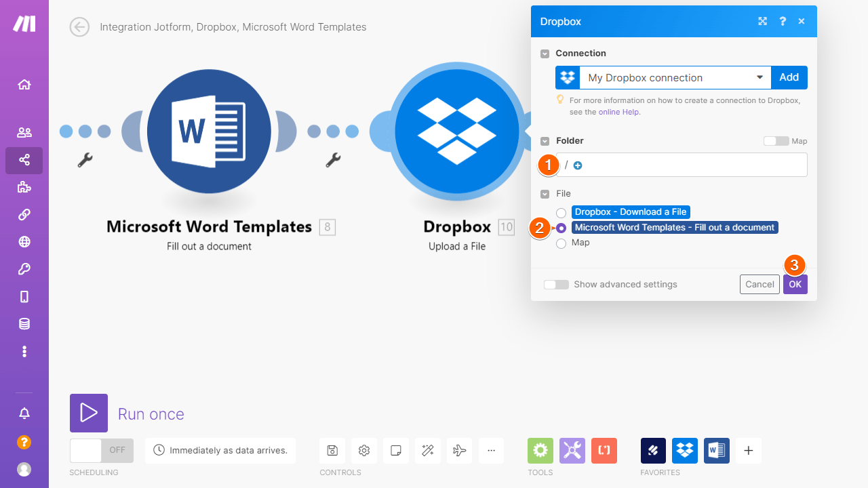
Task: Add the Dropbox favorite module
Action: click(685, 450)
